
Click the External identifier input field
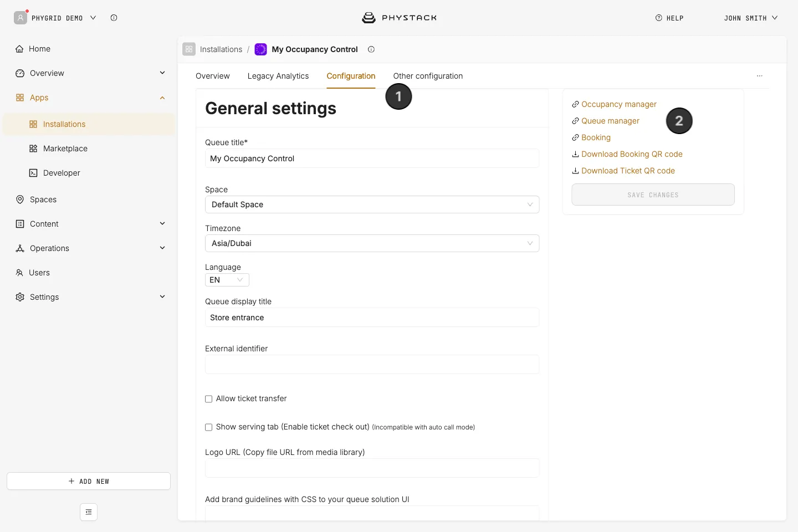372,365
